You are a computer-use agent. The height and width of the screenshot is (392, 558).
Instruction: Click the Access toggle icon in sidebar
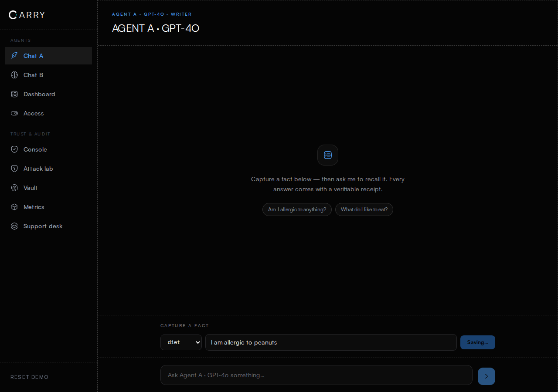coord(14,113)
